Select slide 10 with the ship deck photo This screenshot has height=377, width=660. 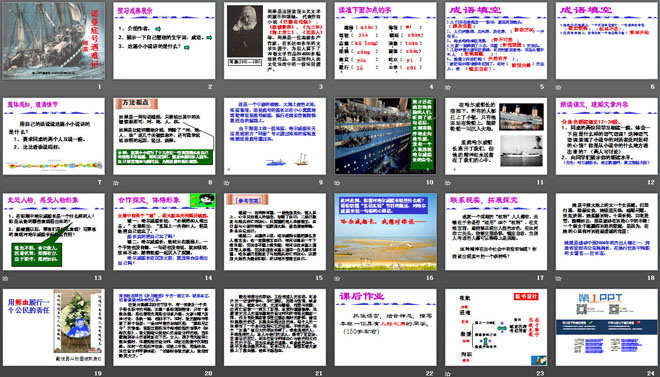coord(386,136)
